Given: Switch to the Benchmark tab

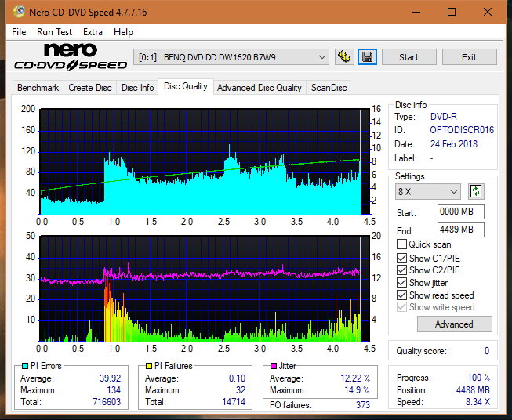Looking at the screenshot, I should tap(38, 88).
